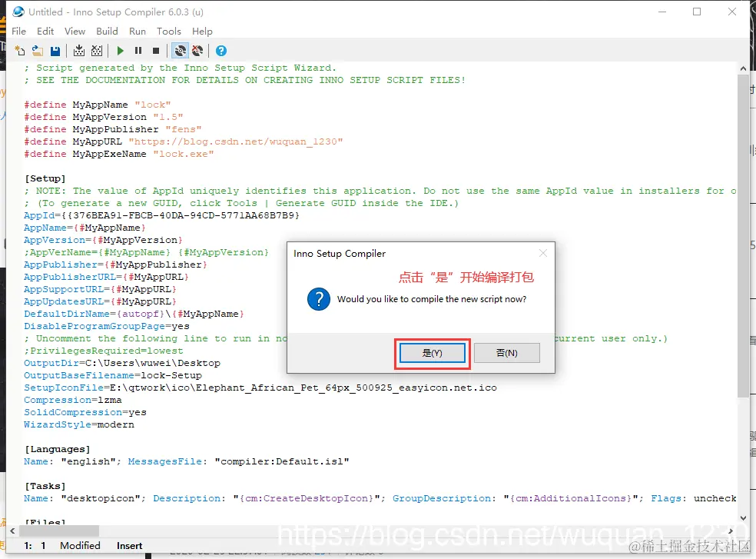Click the vertical scrollbar up arrow
This screenshot has width=756, height=559.
pyautogui.click(x=743, y=69)
